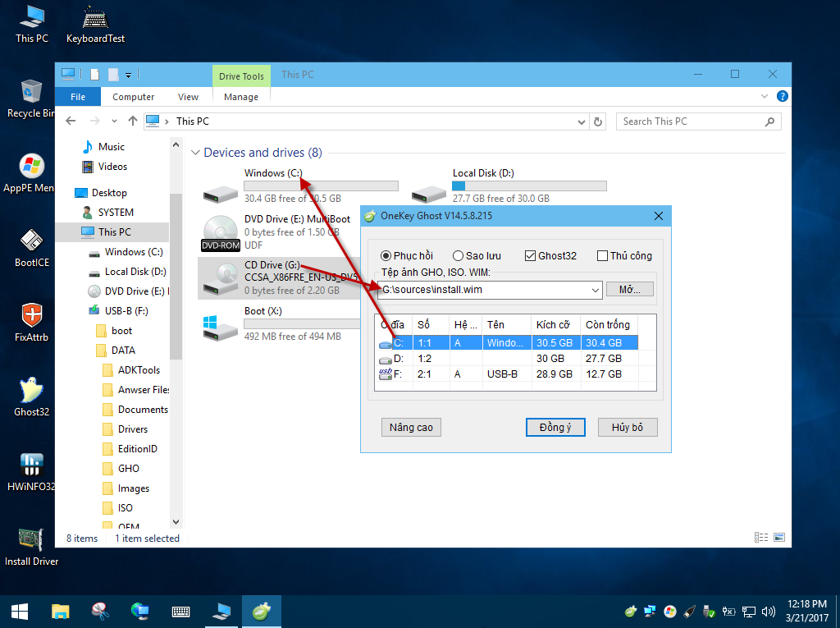
Task: Open the Manage ribbon tab
Action: (241, 97)
